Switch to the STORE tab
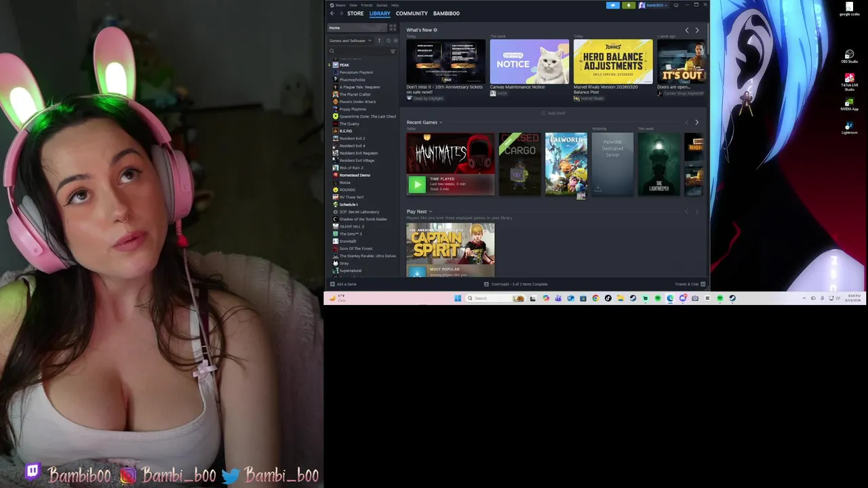Screen dimensions: 868x488 355,14
